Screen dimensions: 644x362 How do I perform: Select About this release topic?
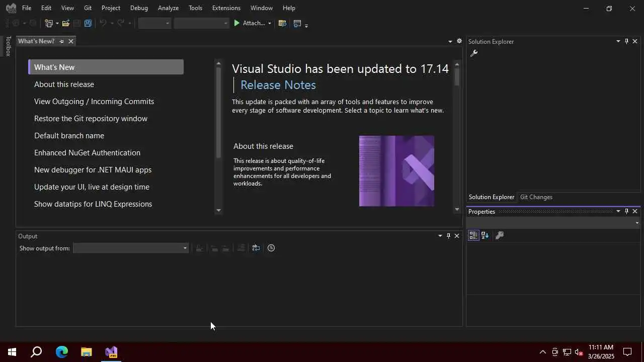click(64, 84)
